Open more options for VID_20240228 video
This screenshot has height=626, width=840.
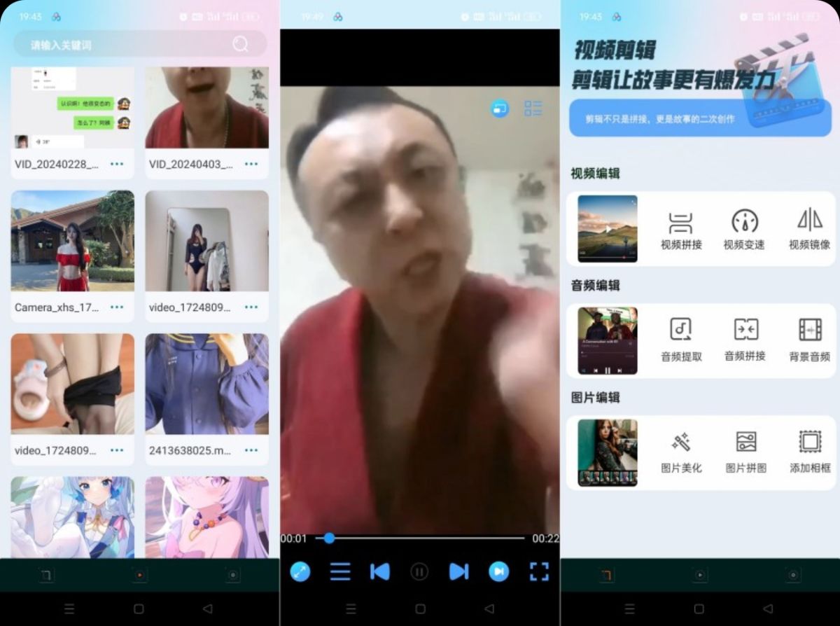(x=116, y=165)
